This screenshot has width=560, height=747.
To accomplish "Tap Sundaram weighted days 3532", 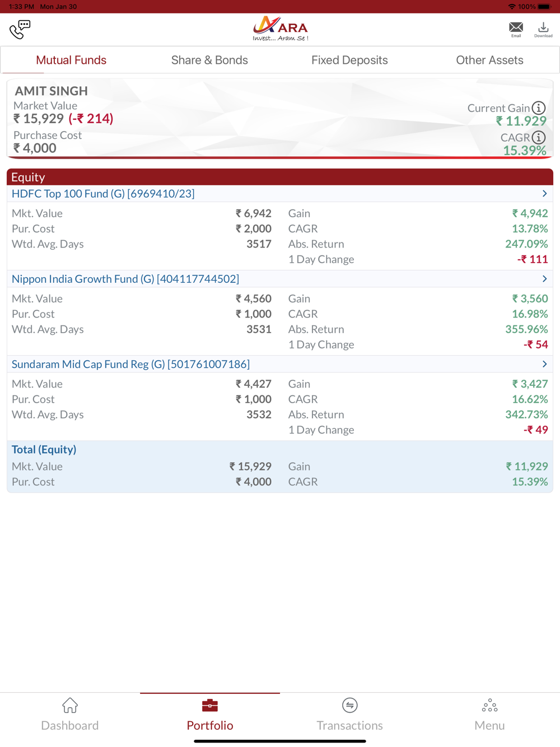I will click(x=259, y=414).
